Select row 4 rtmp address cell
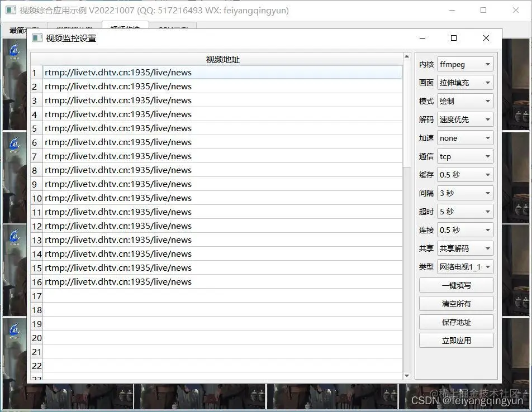 (x=222, y=114)
